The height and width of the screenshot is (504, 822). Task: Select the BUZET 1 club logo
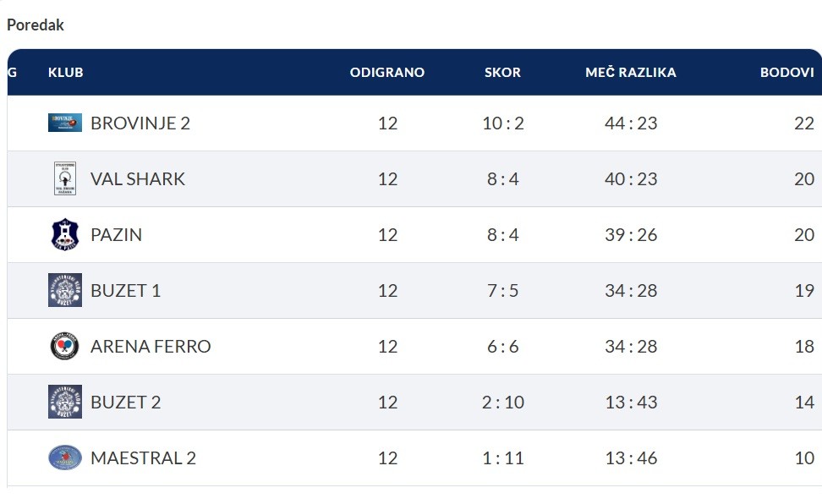[x=65, y=290]
